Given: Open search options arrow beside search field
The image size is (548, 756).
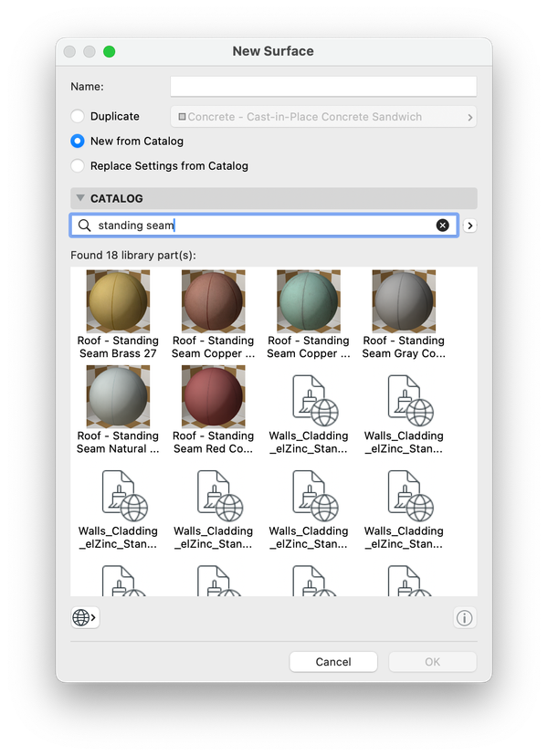Looking at the screenshot, I should tap(469, 226).
